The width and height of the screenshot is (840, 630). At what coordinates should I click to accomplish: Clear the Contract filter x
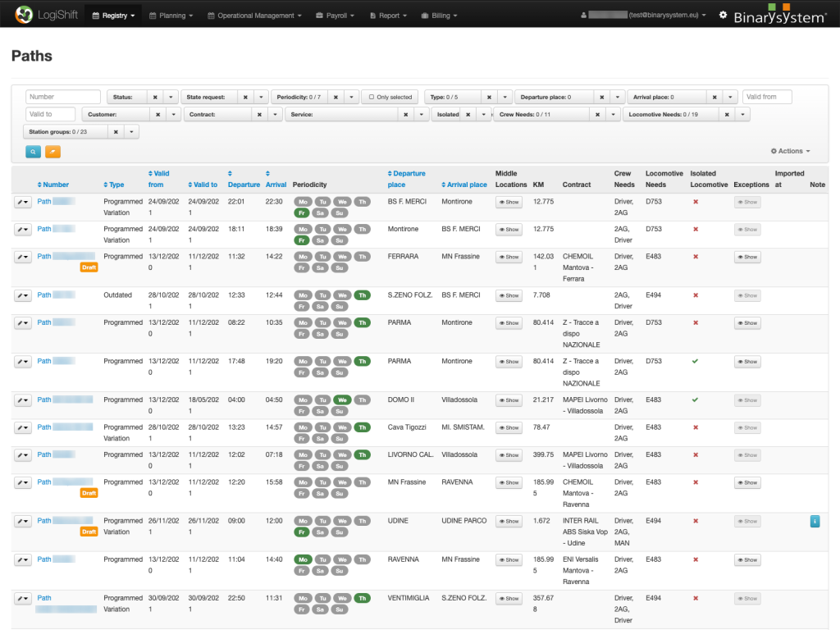259,114
